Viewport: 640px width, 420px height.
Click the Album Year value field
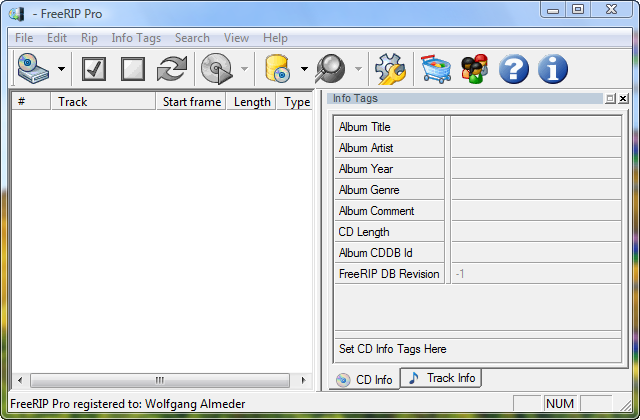point(536,169)
